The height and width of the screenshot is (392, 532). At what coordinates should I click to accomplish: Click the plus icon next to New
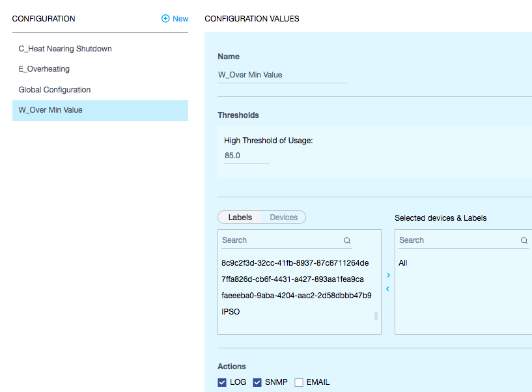click(165, 19)
